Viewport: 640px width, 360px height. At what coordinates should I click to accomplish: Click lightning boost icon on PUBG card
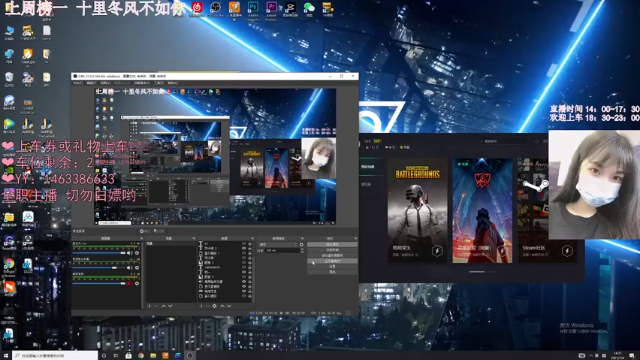[437, 251]
